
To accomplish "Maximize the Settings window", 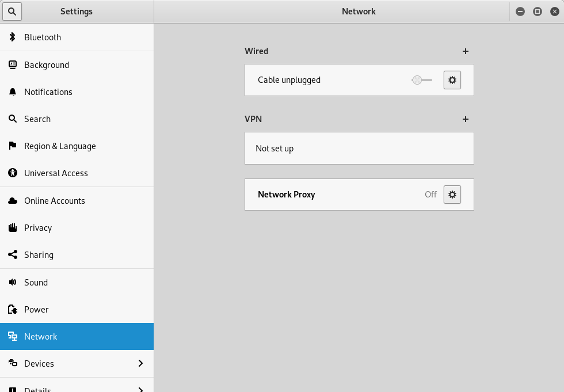I will (538, 12).
